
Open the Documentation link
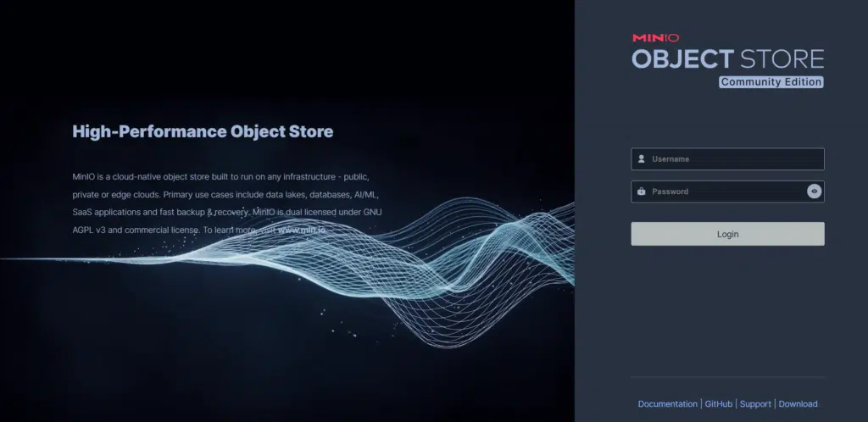(667, 403)
